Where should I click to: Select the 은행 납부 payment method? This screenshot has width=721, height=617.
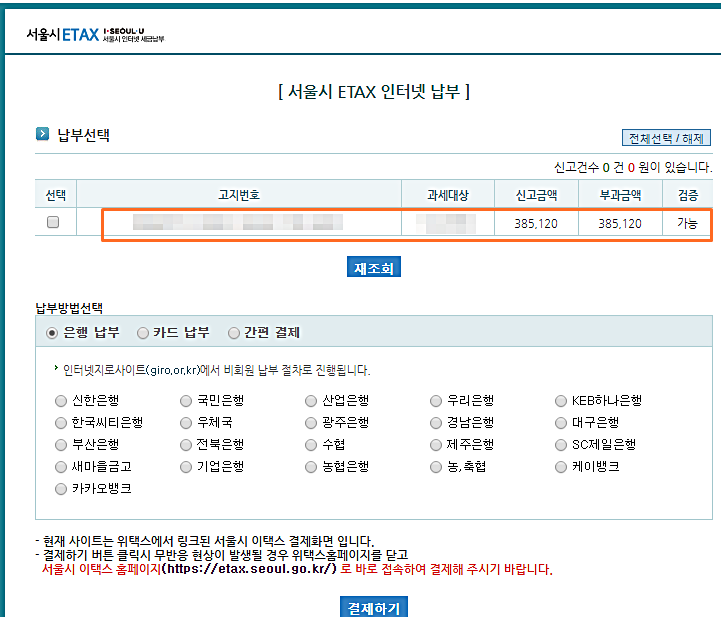(52, 332)
